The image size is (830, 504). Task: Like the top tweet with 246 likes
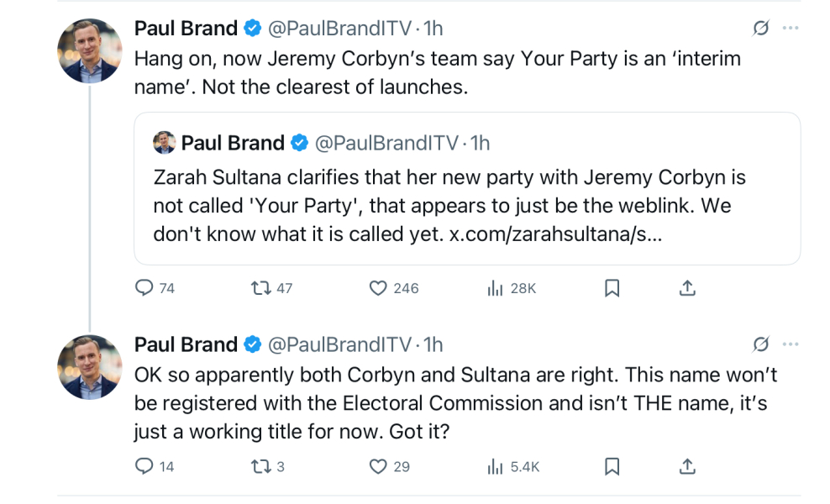tap(379, 287)
